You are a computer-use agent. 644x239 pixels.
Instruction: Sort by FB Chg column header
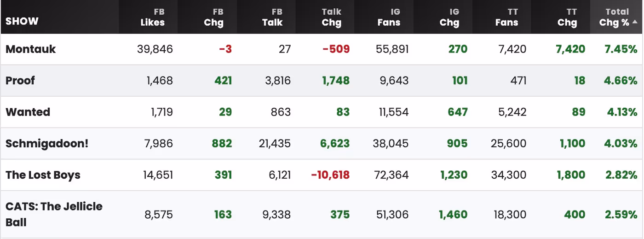tap(214, 17)
